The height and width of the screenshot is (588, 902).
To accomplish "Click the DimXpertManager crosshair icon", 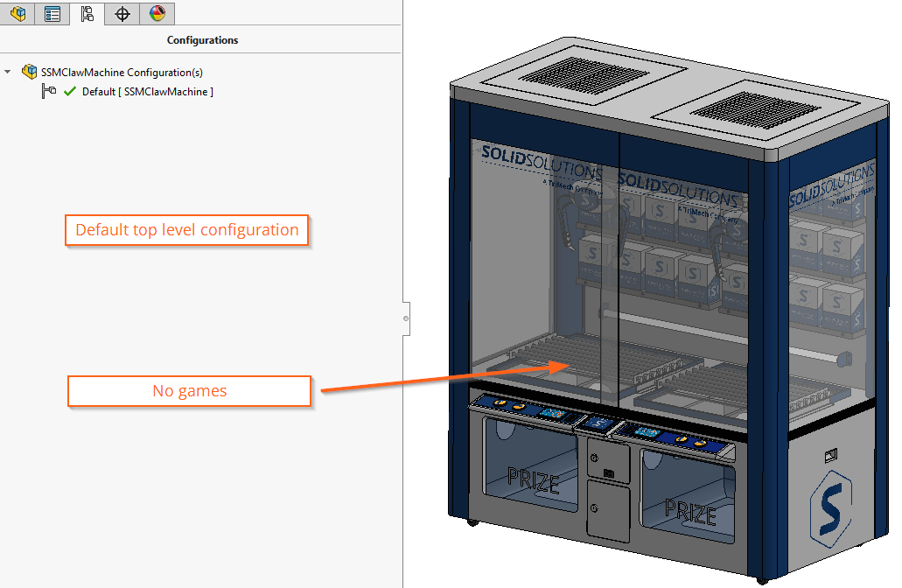I will [x=122, y=13].
